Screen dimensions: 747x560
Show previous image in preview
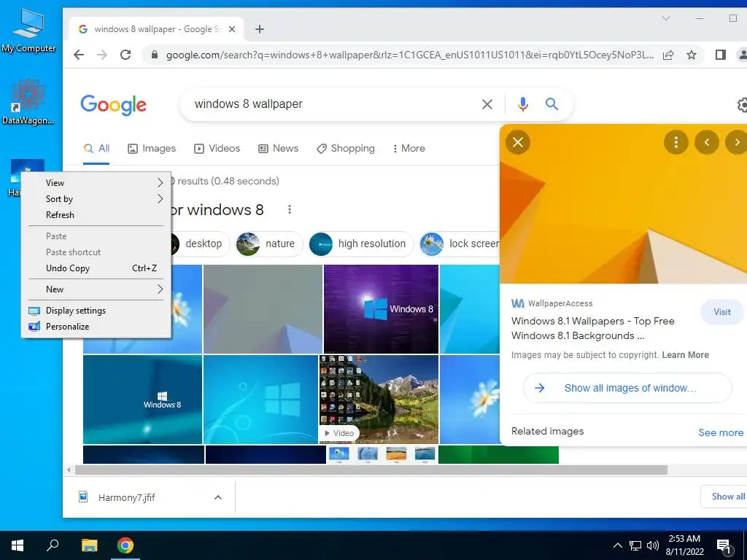[x=707, y=142]
